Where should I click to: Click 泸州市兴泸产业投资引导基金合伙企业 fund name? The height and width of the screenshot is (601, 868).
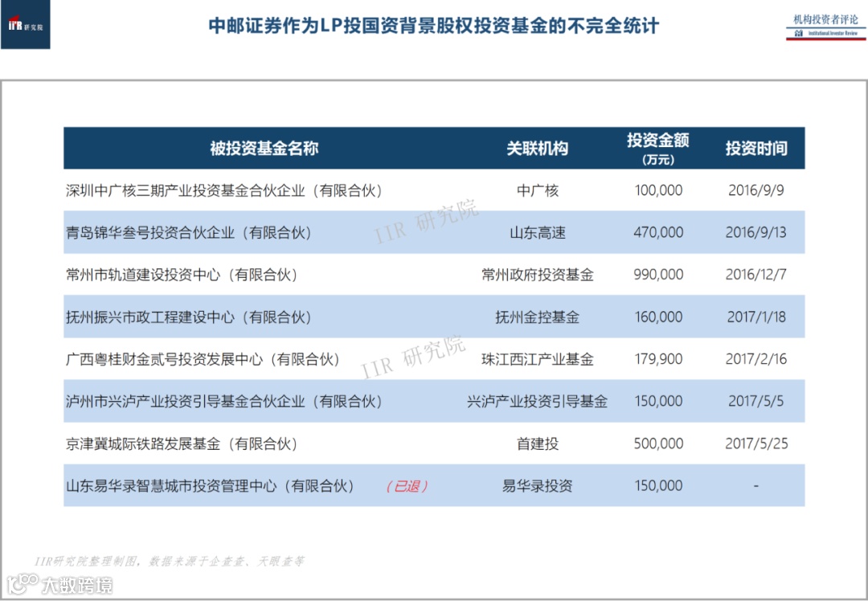point(224,401)
